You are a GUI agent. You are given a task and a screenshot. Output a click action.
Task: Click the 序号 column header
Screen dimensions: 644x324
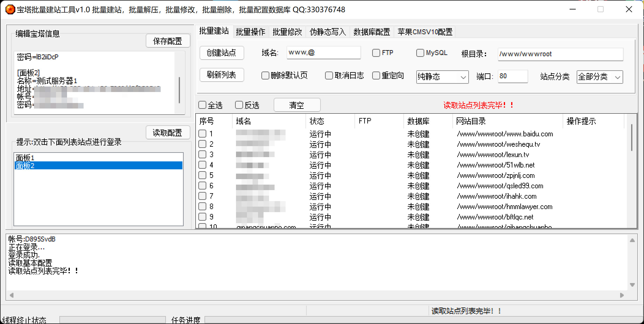coord(214,121)
